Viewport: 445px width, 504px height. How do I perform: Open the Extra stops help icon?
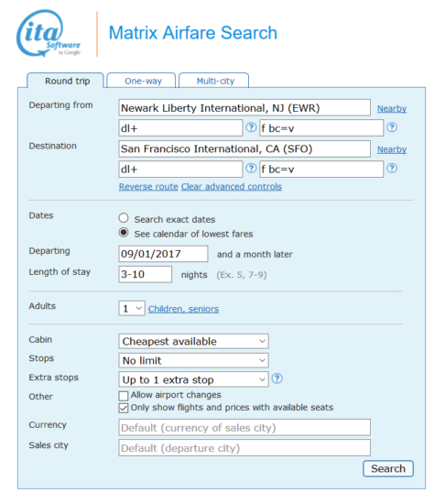click(277, 378)
